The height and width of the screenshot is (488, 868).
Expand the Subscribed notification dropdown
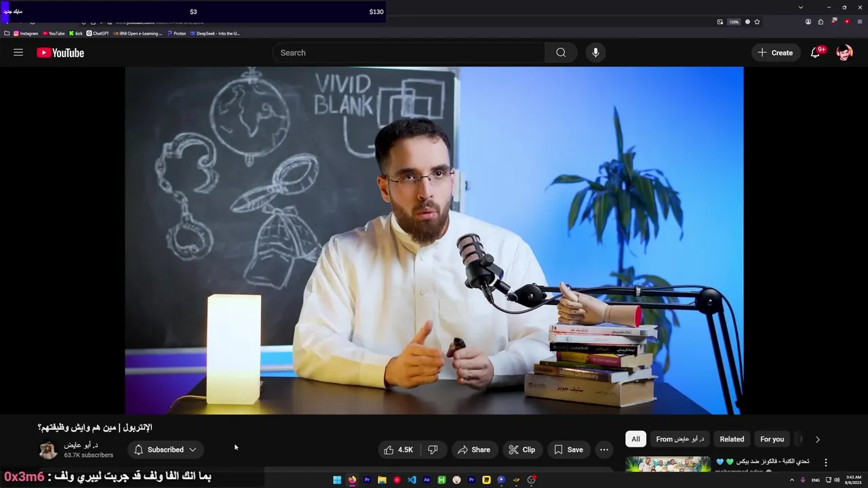click(165, 449)
